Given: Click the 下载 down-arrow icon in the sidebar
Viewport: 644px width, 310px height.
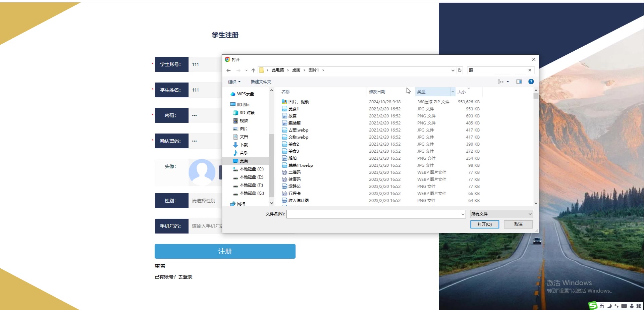Looking at the screenshot, I should [235, 145].
